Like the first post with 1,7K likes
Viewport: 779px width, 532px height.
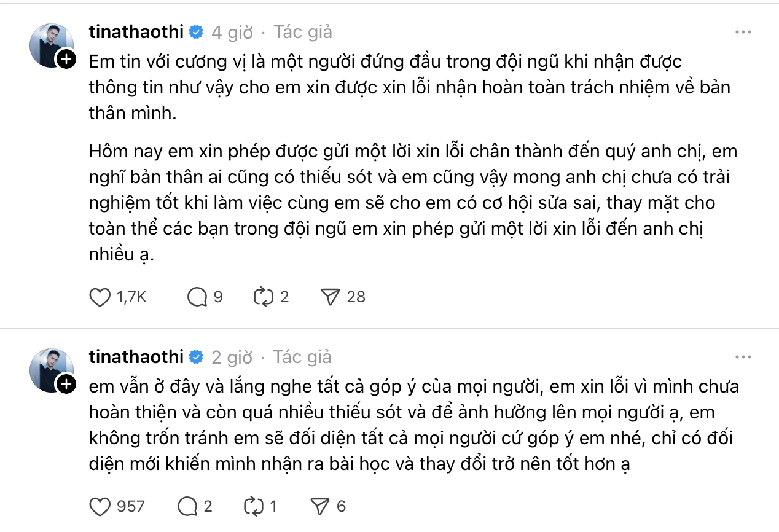pos(100,297)
